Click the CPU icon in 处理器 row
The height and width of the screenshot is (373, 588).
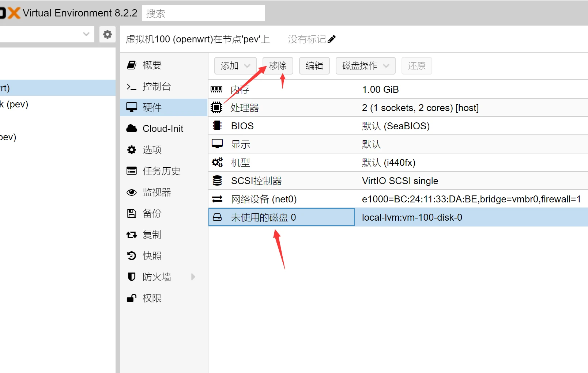216,107
